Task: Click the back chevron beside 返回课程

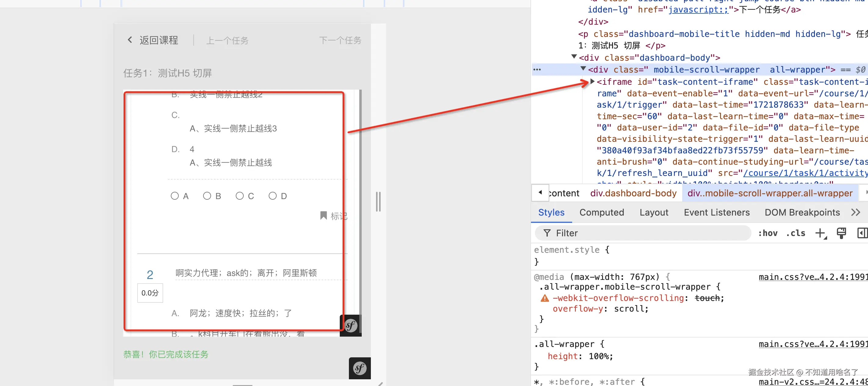Action: pyautogui.click(x=130, y=40)
